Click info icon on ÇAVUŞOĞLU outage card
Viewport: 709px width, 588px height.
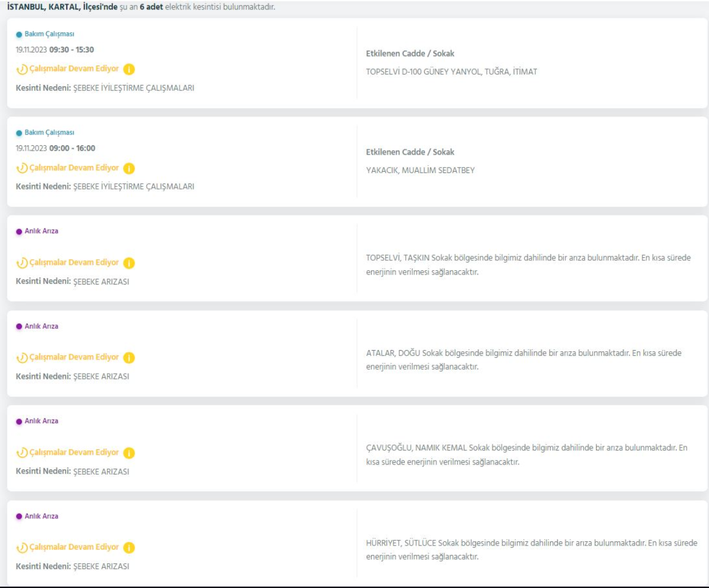[129, 453]
